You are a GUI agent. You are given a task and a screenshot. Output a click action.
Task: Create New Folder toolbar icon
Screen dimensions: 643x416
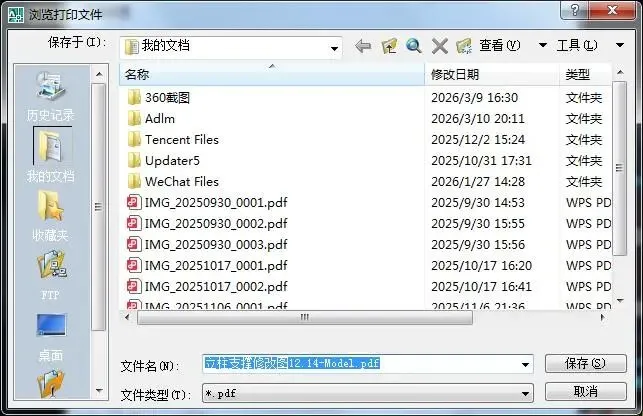pyautogui.click(x=464, y=46)
